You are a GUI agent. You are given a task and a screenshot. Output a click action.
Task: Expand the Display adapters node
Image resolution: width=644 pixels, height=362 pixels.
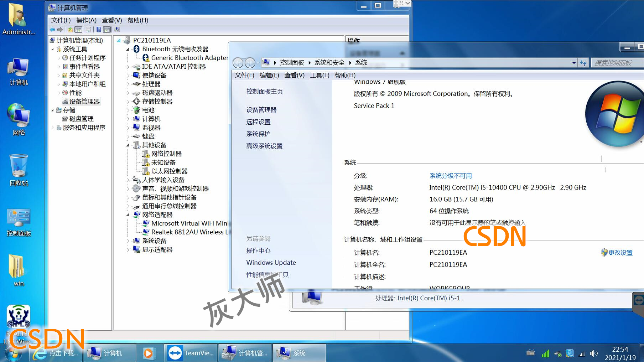(128, 250)
